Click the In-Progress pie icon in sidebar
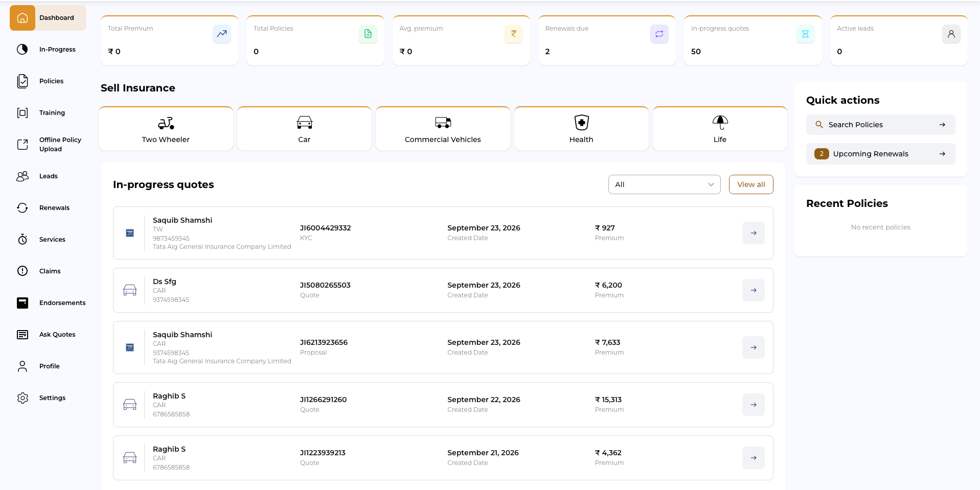 pos(22,50)
